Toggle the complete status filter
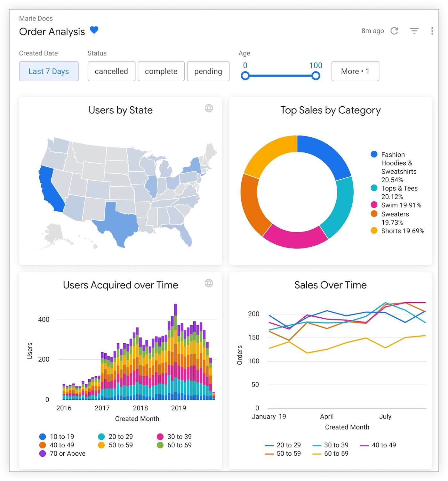The height and width of the screenshot is (481, 448). [161, 71]
